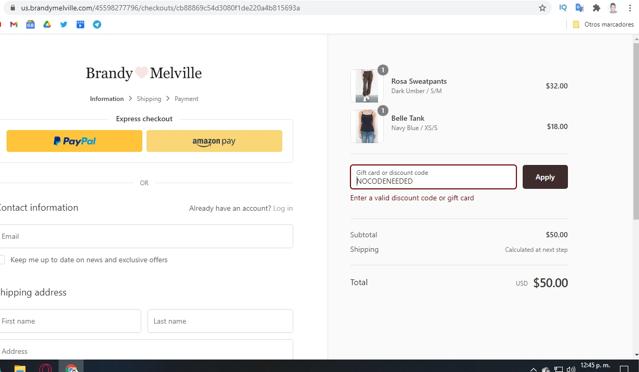Check out with the PayPal button

tap(74, 141)
